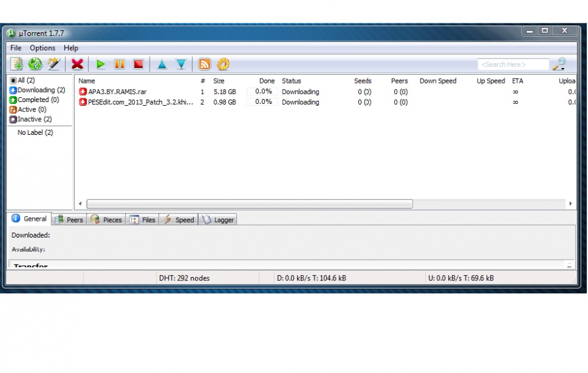Click the µTorrent title bar logo icon
The width and height of the screenshot is (588, 373).
click(11, 33)
